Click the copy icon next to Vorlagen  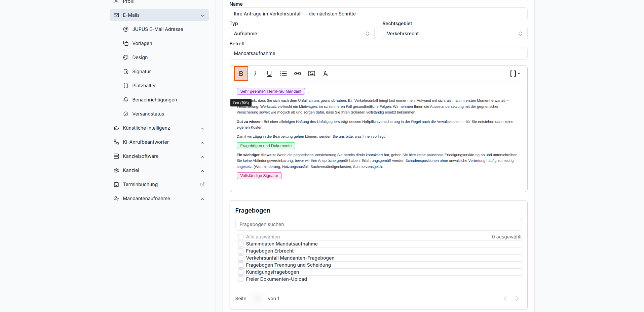click(x=126, y=43)
